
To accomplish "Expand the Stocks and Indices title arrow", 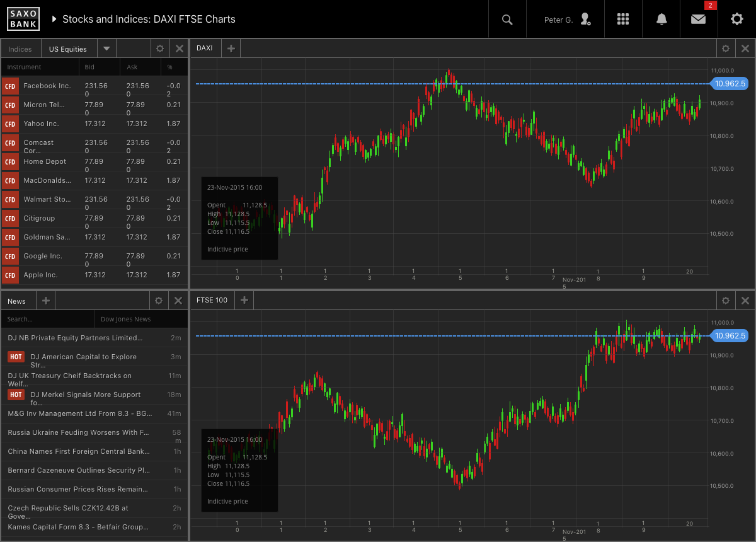I will (x=54, y=20).
